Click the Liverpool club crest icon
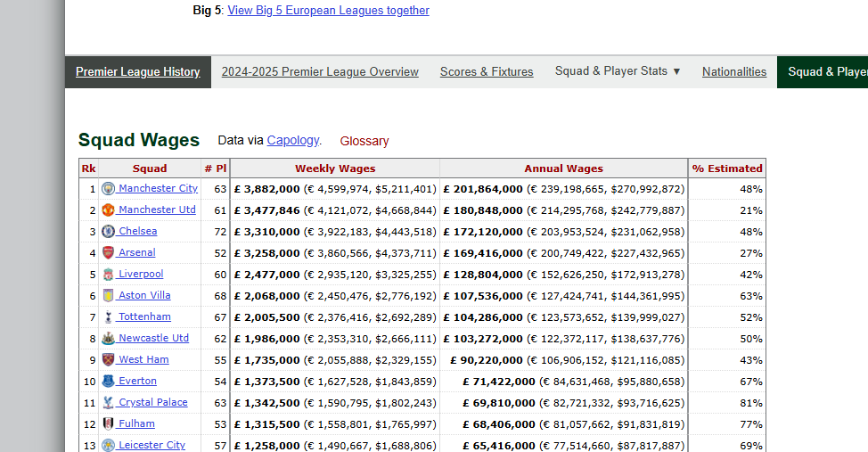868x452 pixels. pos(108,275)
